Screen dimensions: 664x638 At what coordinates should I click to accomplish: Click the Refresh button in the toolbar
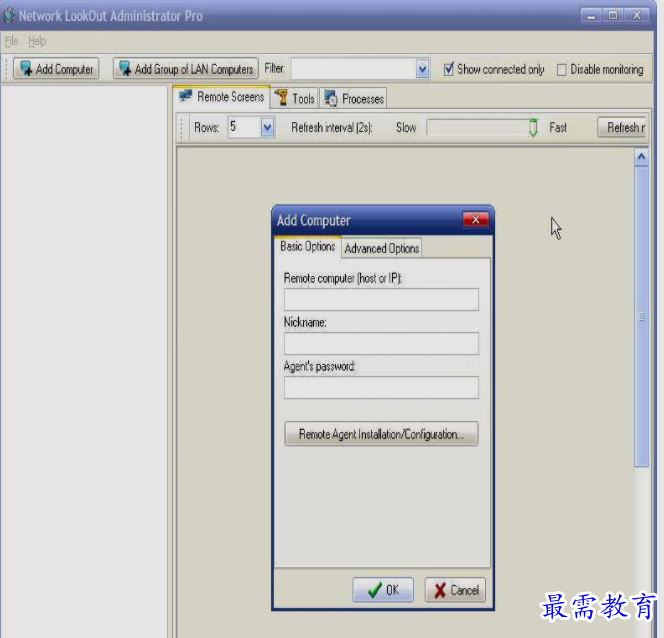(622, 127)
